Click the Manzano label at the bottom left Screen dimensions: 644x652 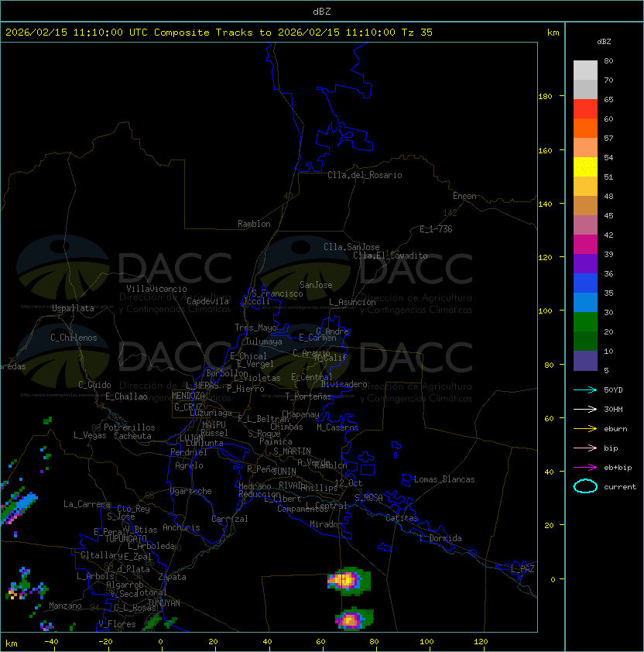(x=65, y=606)
